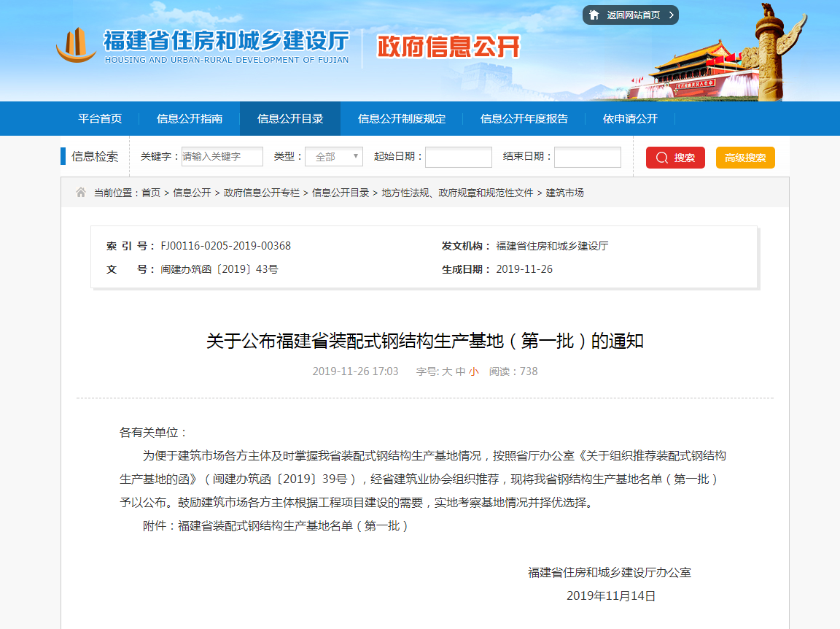Follow the 建筑市场 breadcrumb link
840x629 pixels.
pyautogui.click(x=565, y=193)
